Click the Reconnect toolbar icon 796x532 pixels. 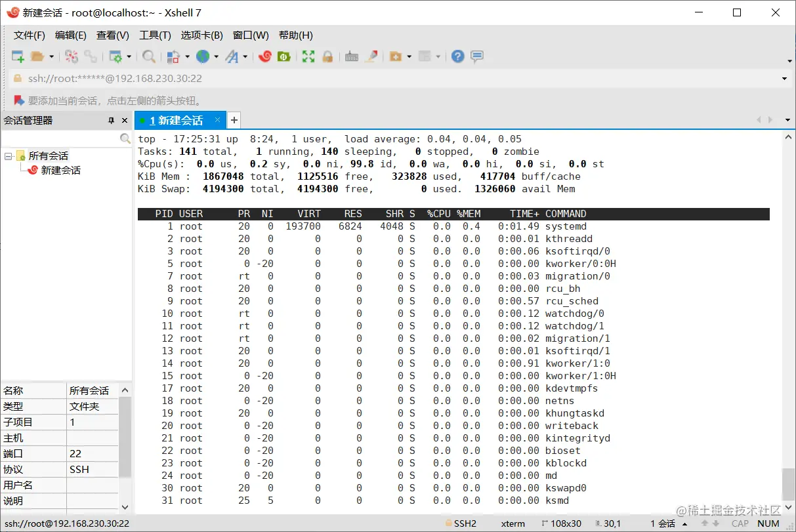click(90, 57)
